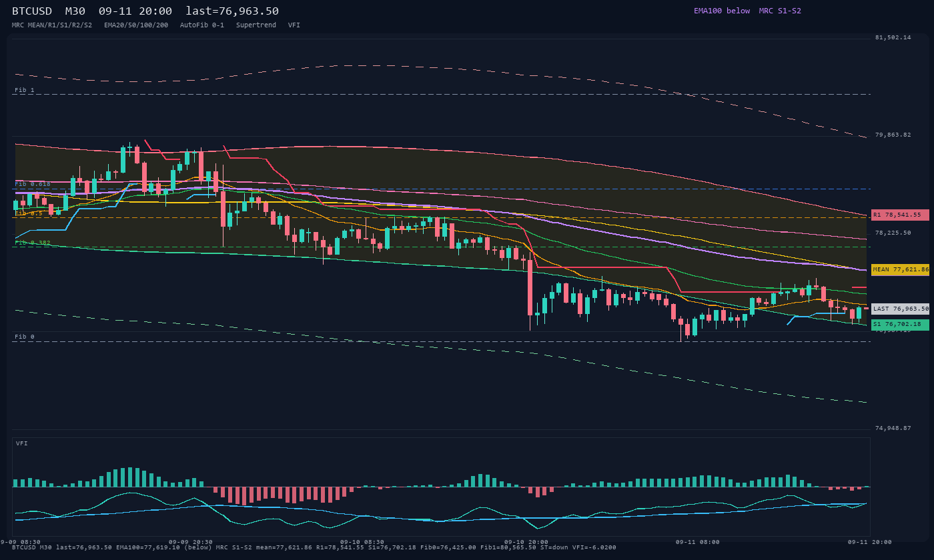This screenshot has height=560, width=934.
Task: Click the 'Fib 0' level label
Action: click(25, 337)
